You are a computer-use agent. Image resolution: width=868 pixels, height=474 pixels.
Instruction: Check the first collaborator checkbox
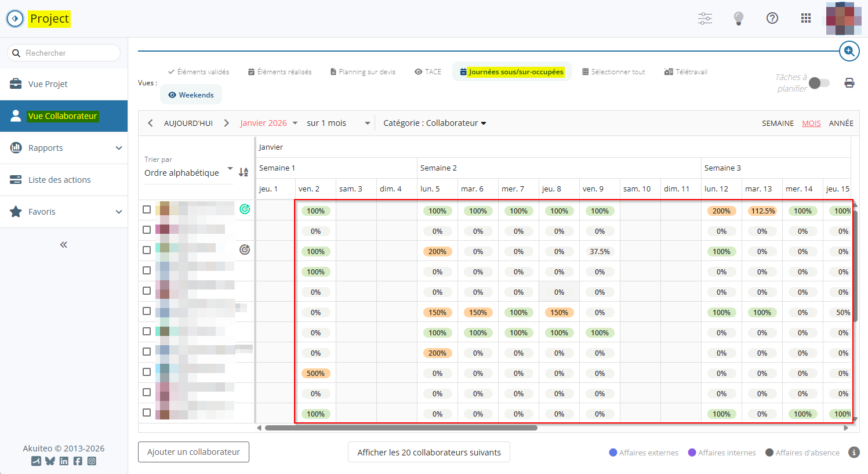[x=147, y=209]
